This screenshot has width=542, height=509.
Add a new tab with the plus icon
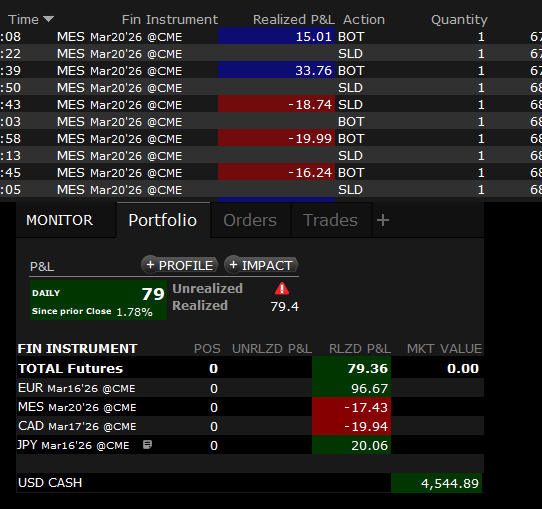coord(383,220)
